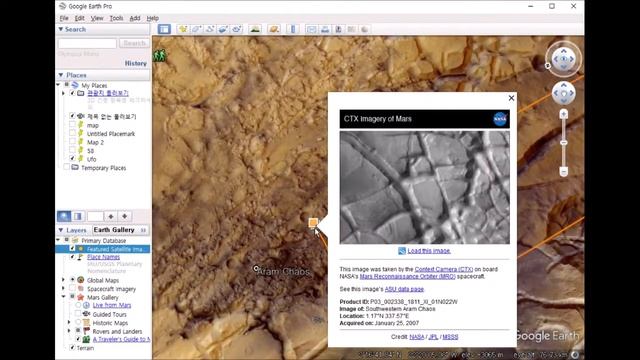Toggle the Place Names layer checkbox
The height and width of the screenshot is (360, 640).
pyautogui.click(x=72, y=257)
